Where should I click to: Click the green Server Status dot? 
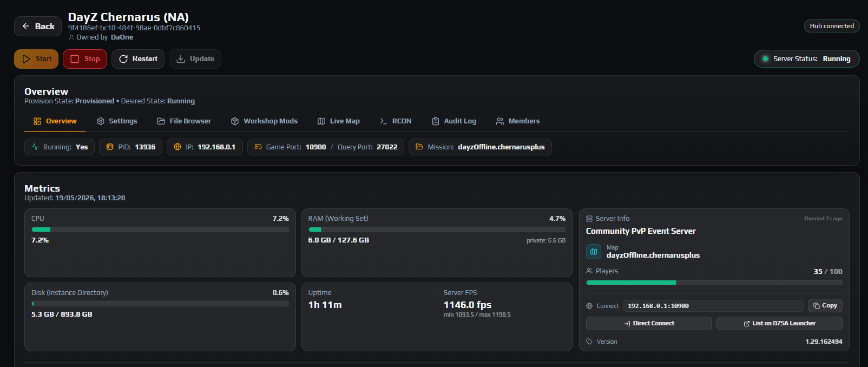tap(765, 59)
